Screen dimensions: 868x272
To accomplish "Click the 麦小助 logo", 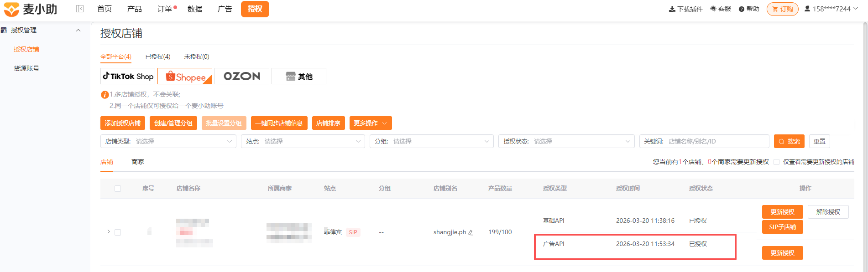I will [x=31, y=9].
